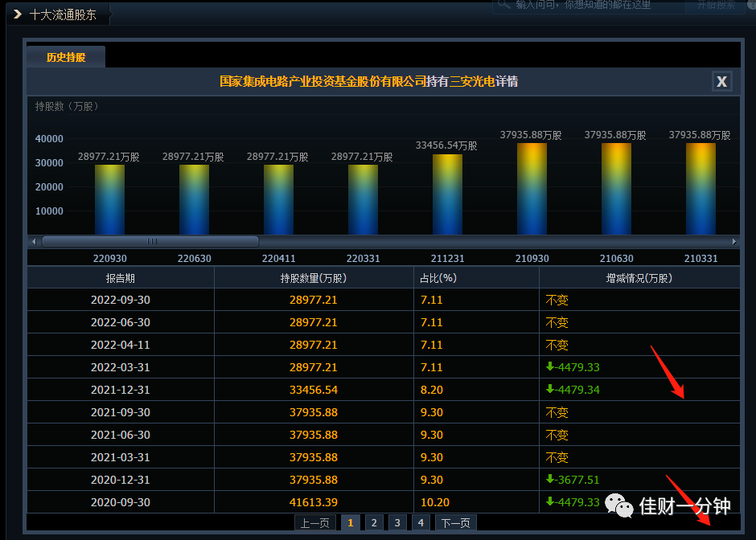Screen dimensions: 756x540
Task: Jump to page 4 of the table
Action: pos(421,522)
